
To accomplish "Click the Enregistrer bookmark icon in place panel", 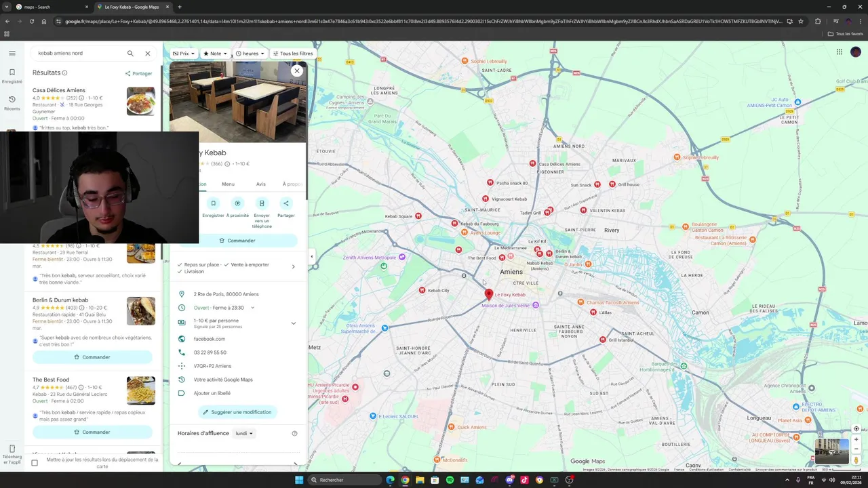I will coord(213,203).
